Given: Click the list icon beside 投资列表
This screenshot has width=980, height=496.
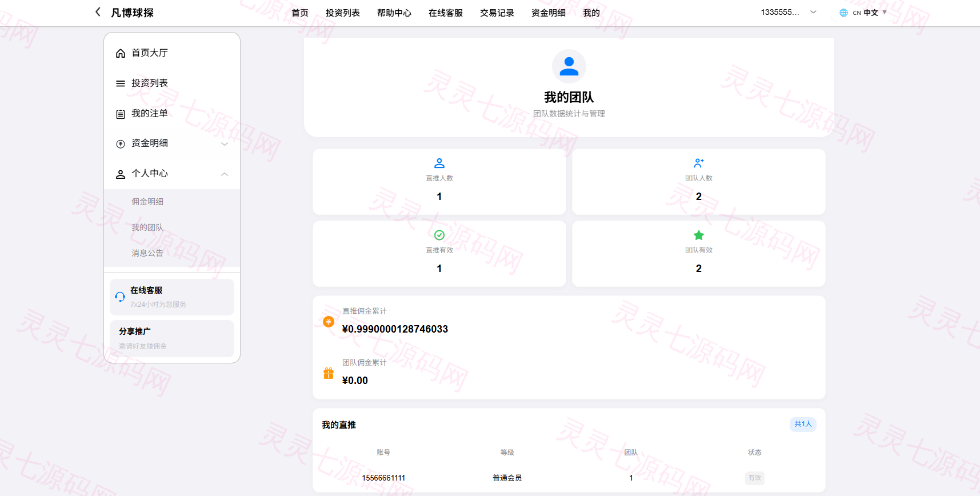Looking at the screenshot, I should 121,83.
